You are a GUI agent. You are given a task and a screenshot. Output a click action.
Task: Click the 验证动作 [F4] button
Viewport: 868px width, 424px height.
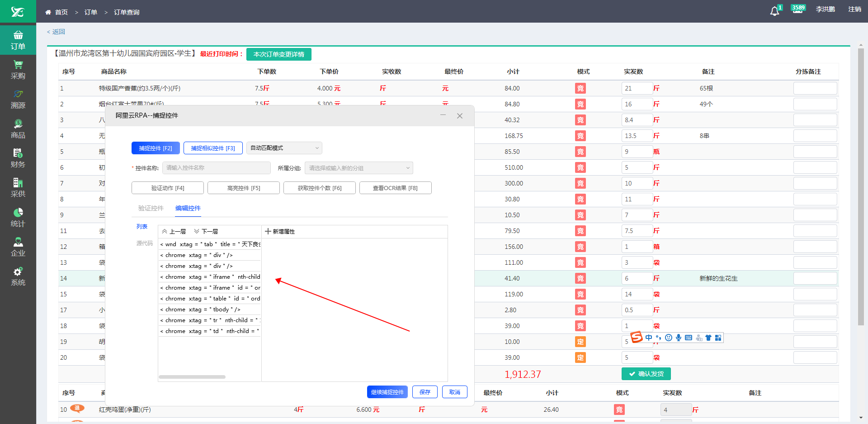(x=168, y=188)
